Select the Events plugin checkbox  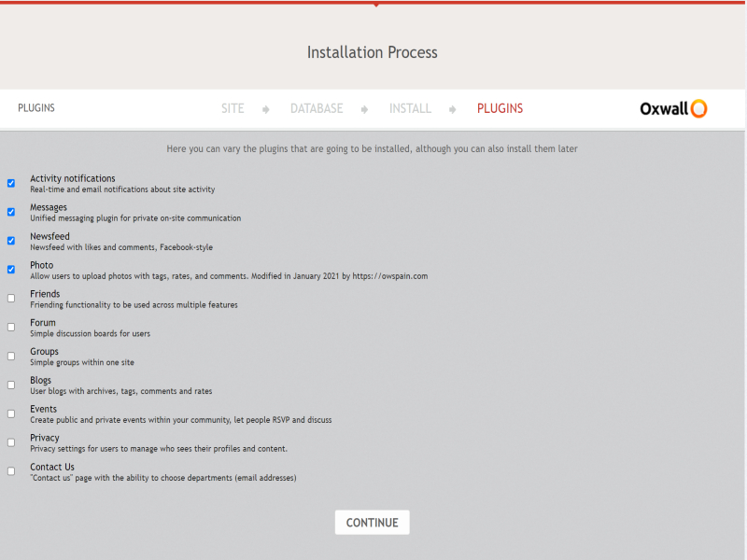pos(11,413)
